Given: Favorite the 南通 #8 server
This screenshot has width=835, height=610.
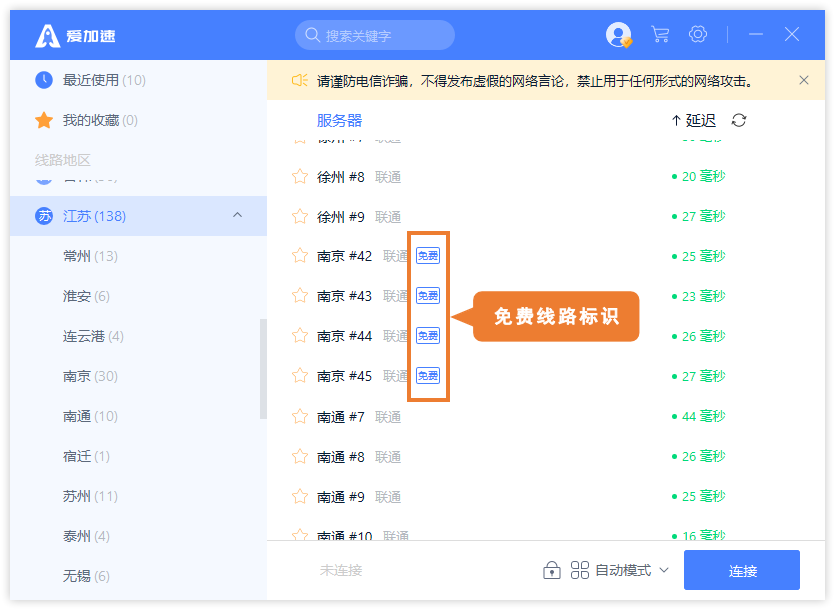Looking at the screenshot, I should (300, 457).
